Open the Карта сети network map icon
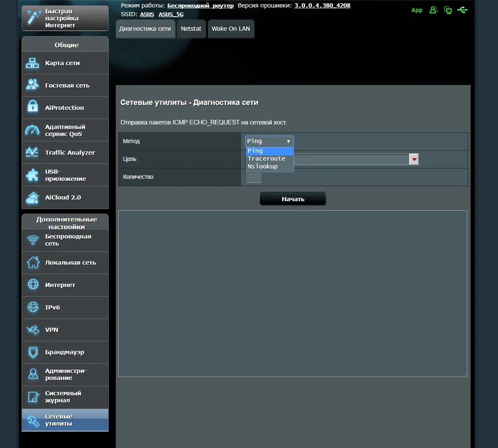Image resolution: width=498 pixels, height=448 pixels. [x=32, y=63]
